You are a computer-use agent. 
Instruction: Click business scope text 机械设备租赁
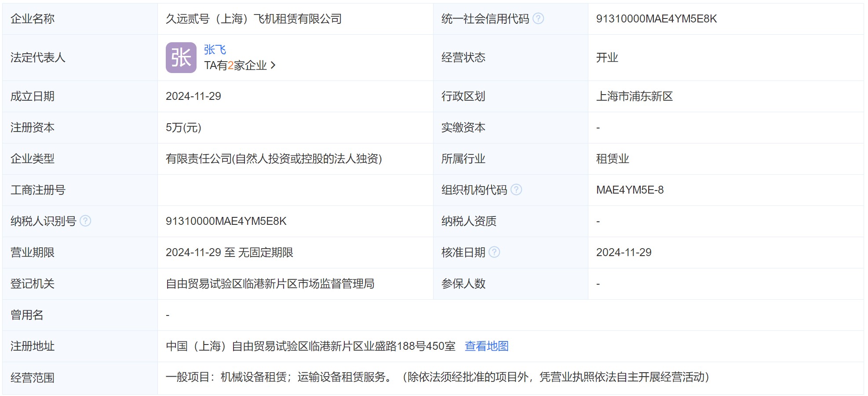coord(254,377)
